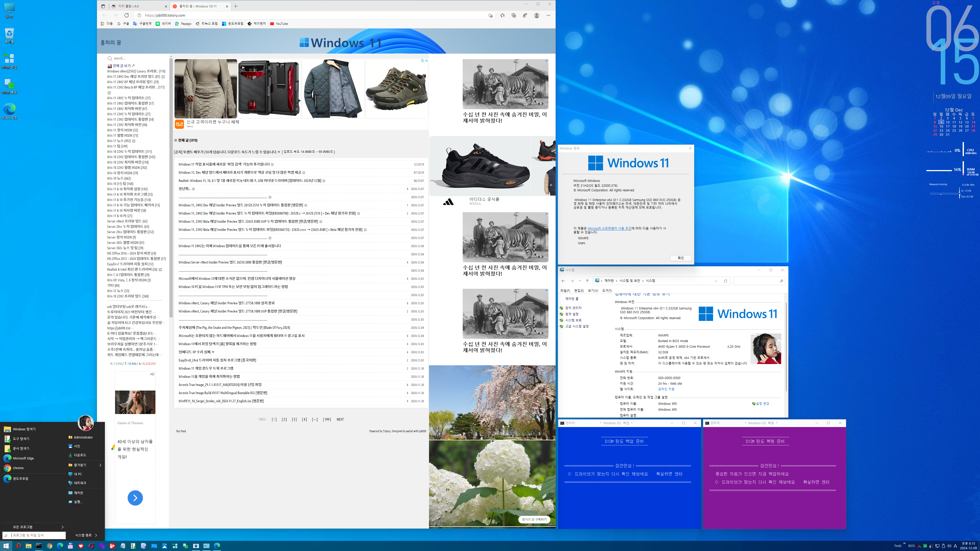Refresh the page in the Edge browser
980x551 pixels.
pyautogui.click(x=127, y=15)
